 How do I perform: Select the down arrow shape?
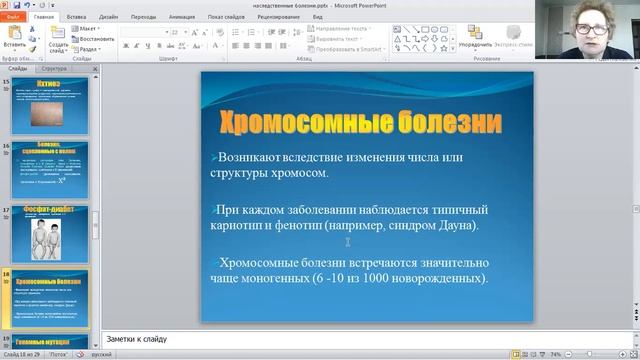click(x=435, y=39)
